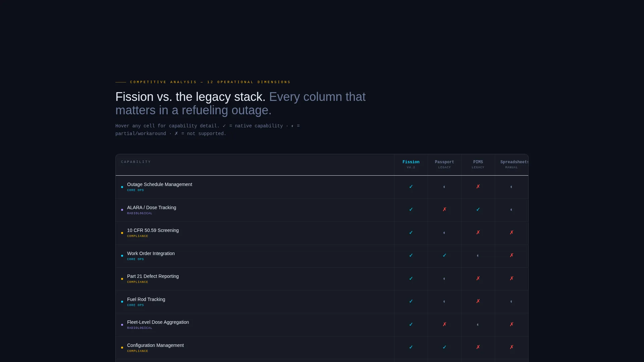Click the Fleet-Level Dose Aggregation row label
Screen dimensions: 644x362
(158, 322)
